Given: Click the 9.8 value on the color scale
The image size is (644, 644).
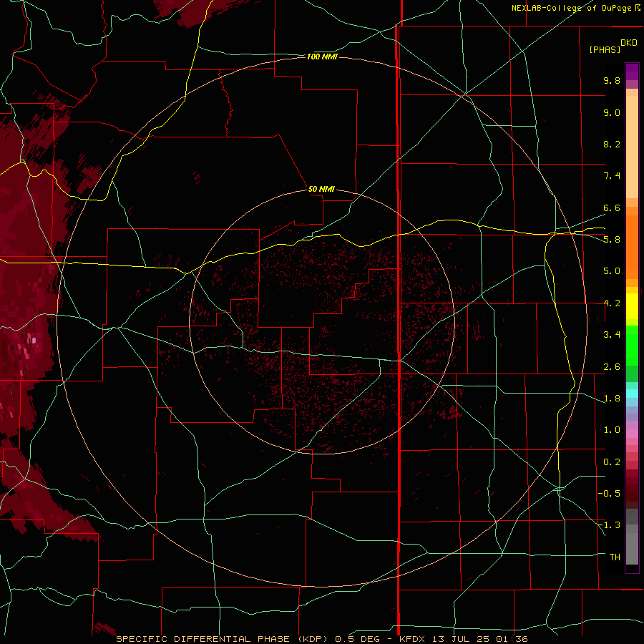Looking at the screenshot, I should [612, 80].
